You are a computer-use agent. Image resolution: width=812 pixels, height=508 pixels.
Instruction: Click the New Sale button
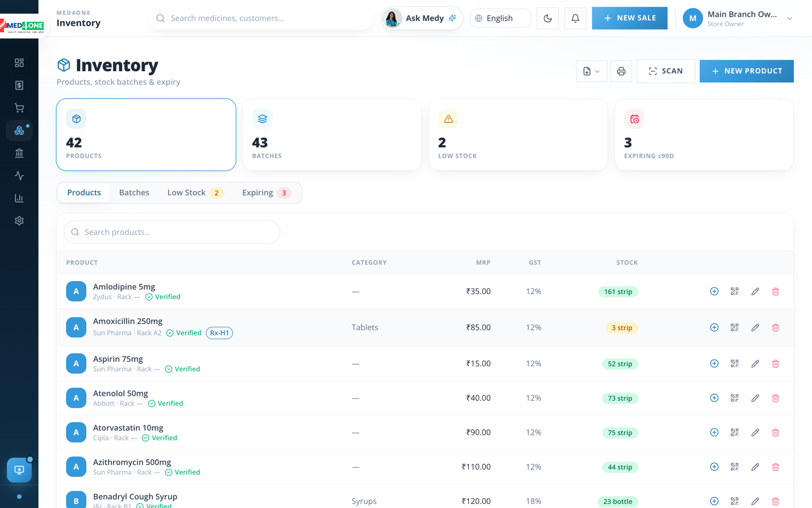point(629,18)
